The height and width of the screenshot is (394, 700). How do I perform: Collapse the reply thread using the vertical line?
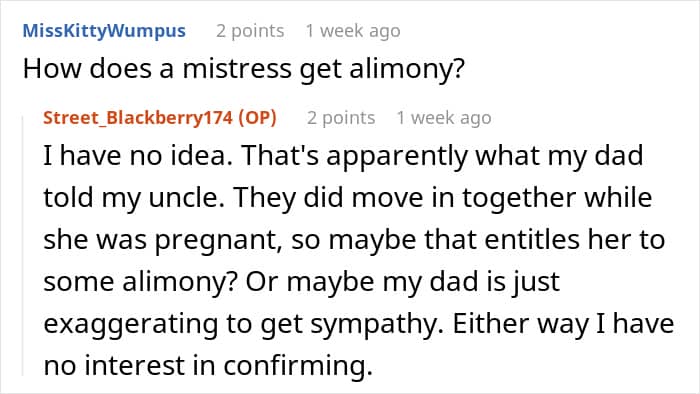[23, 245]
